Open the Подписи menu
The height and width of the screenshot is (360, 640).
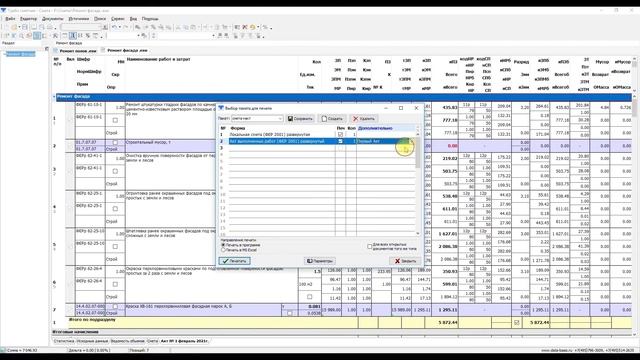point(150,19)
